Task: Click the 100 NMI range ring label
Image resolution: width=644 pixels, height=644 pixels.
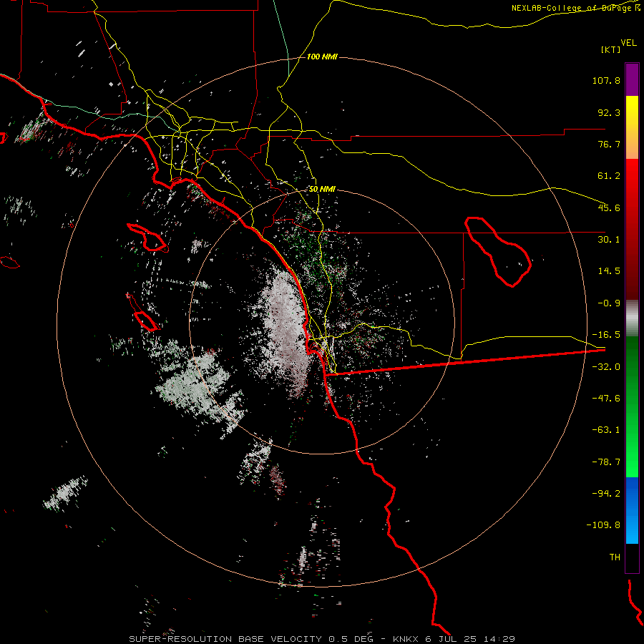Action: coord(322,57)
